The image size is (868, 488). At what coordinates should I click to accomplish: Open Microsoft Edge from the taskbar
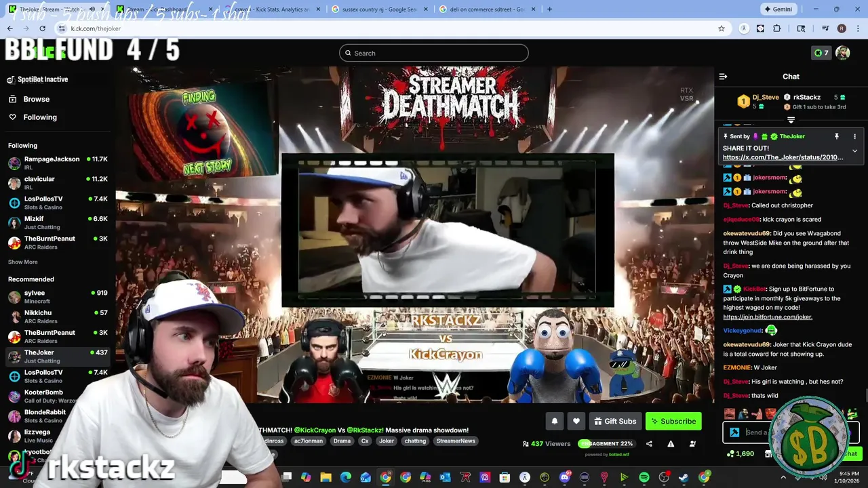coord(346,477)
